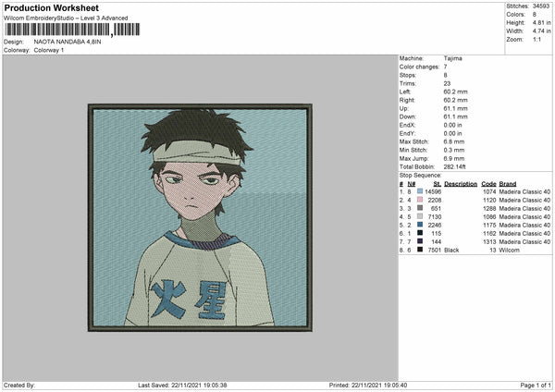The image size is (555, 392).
Task: Click the Up value '61.1 mm'
Action: point(455,108)
